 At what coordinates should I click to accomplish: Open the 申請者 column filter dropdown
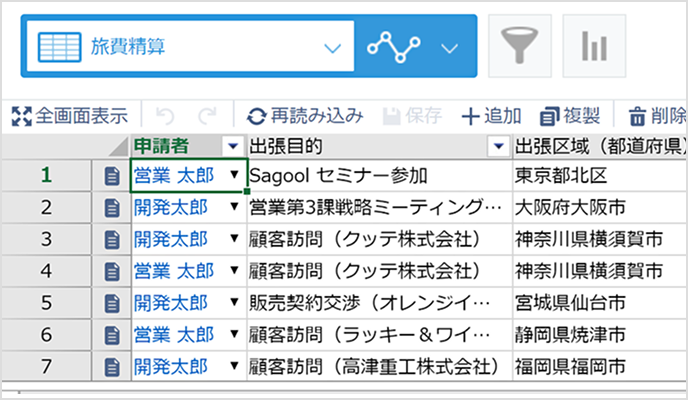tap(234, 146)
